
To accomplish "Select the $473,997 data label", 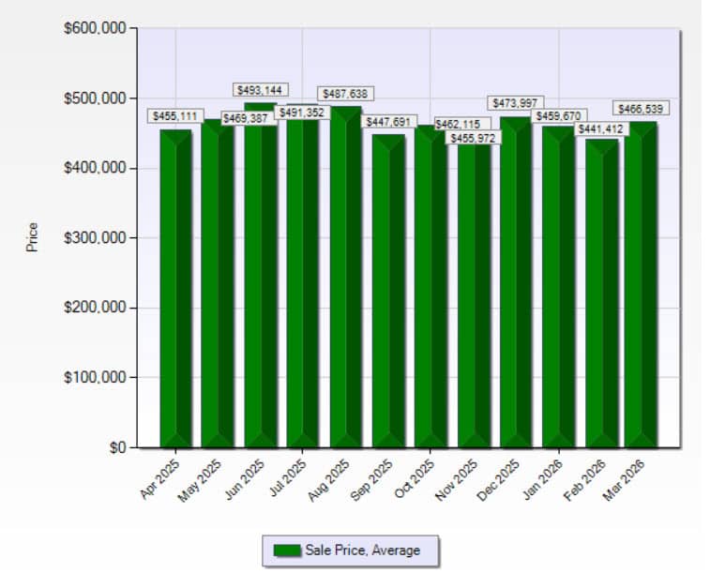I will (516, 102).
